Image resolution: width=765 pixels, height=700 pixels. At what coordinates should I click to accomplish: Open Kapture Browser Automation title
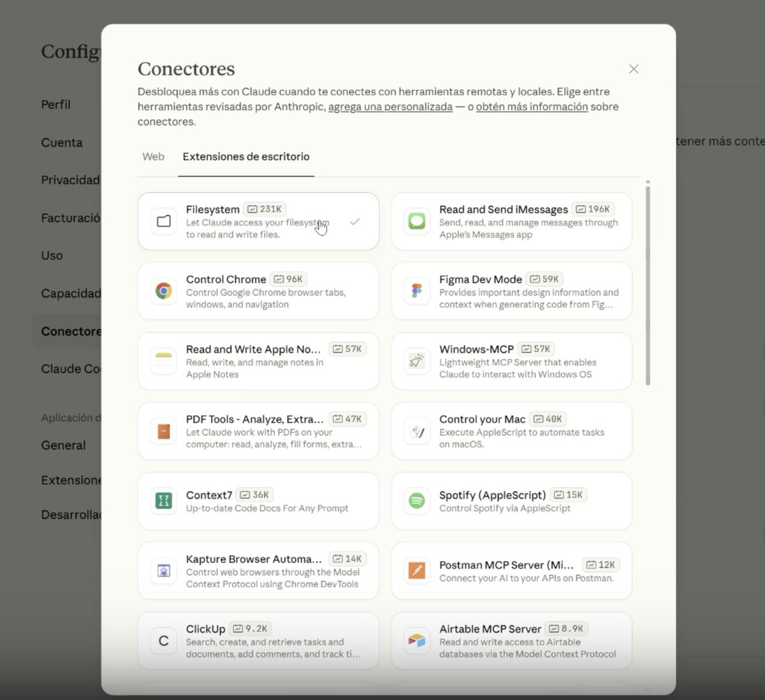click(254, 558)
